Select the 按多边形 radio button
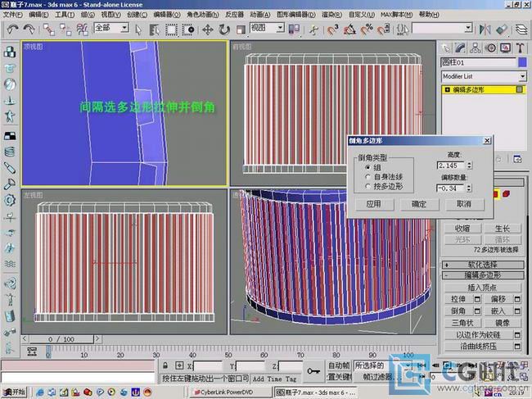 [x=367, y=187]
